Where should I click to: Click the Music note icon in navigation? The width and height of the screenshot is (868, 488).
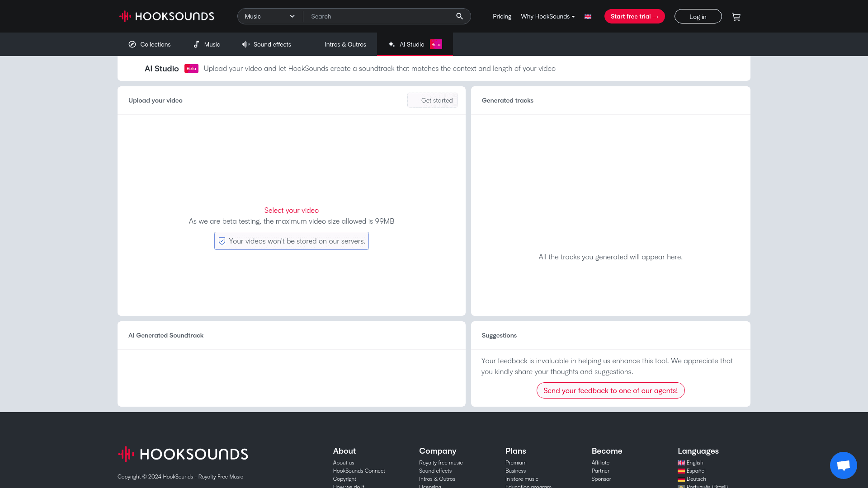click(197, 44)
